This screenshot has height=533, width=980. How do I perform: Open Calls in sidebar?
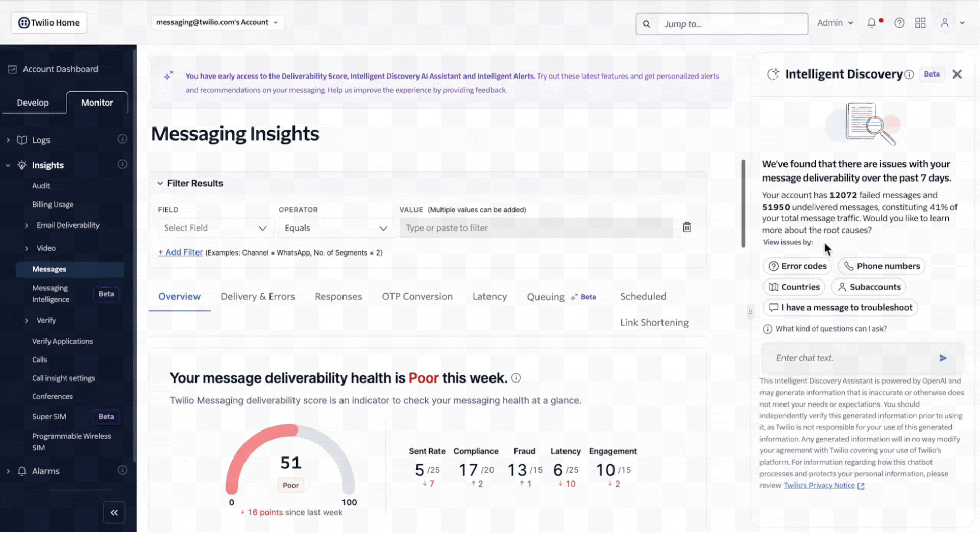pos(40,360)
